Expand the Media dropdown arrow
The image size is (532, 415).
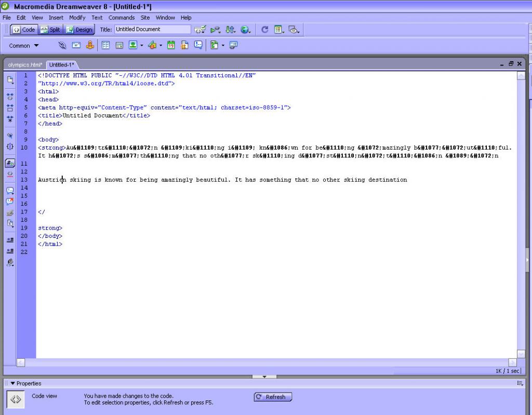click(161, 45)
